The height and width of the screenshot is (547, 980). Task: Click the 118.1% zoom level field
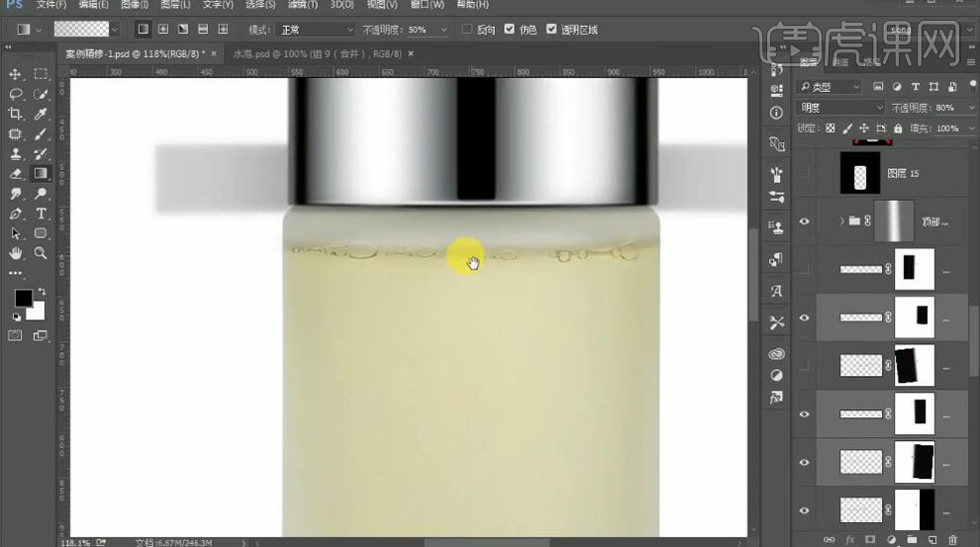coord(75,543)
